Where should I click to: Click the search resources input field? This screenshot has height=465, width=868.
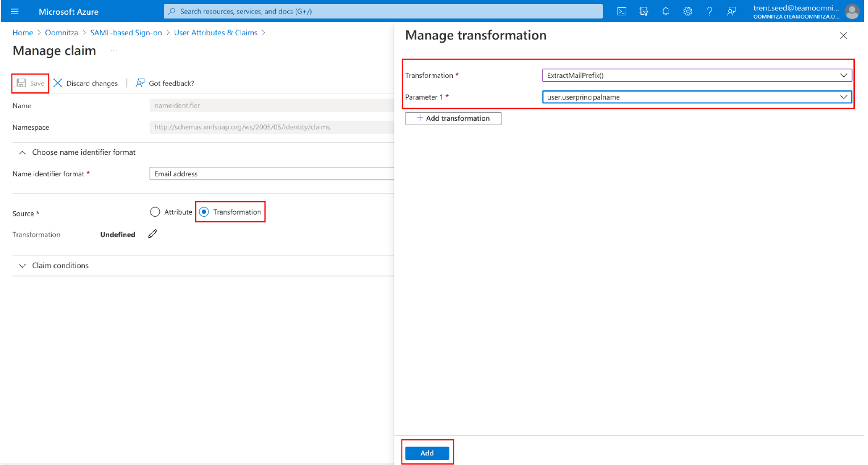383,11
